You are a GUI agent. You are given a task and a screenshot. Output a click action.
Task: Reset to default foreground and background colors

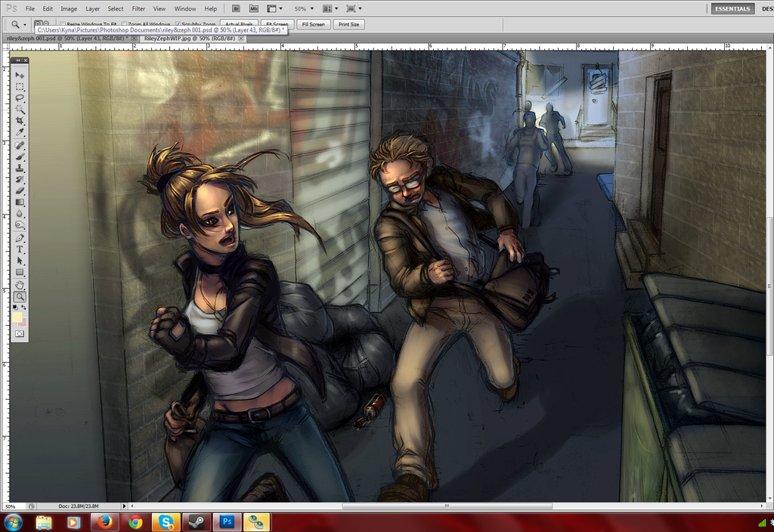tap(15, 308)
